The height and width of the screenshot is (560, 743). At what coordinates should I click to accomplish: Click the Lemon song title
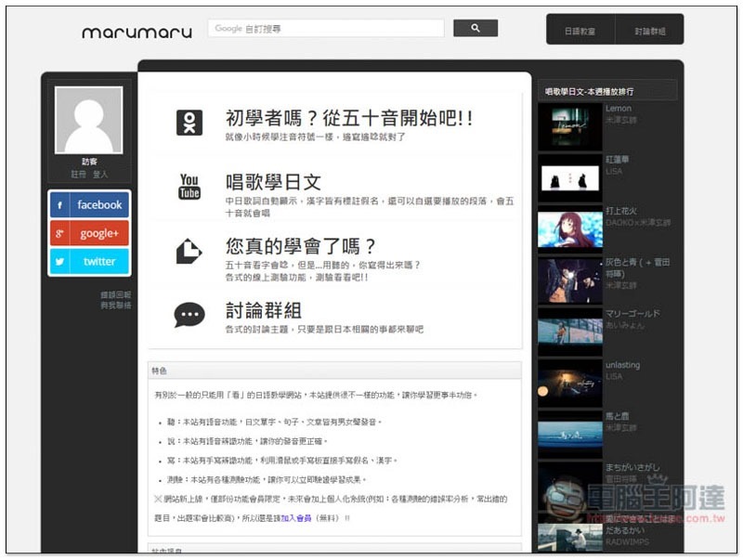tap(619, 109)
